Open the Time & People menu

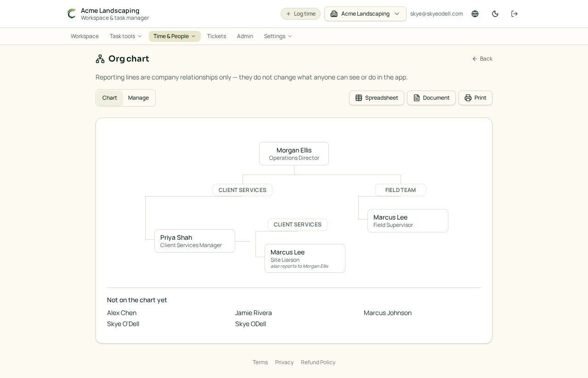pyautogui.click(x=175, y=36)
